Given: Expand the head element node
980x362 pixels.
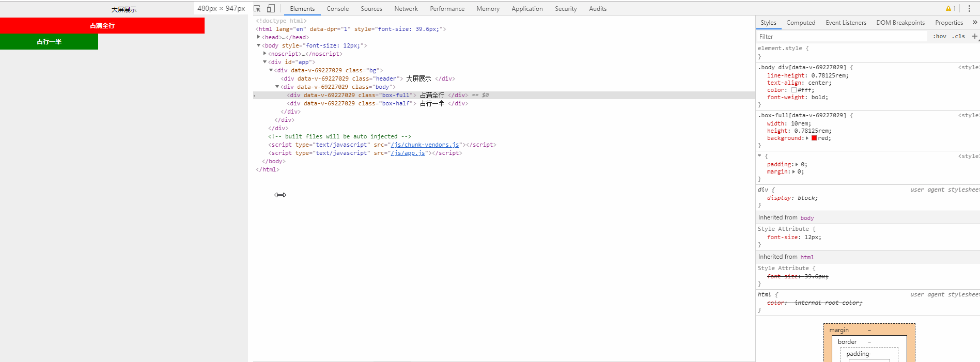Looking at the screenshot, I should pyautogui.click(x=258, y=37).
